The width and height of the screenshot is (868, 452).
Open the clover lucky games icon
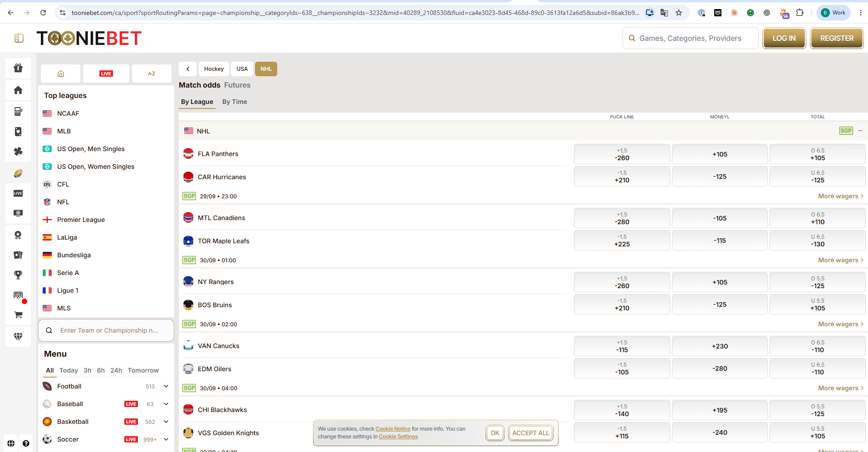coord(18,152)
